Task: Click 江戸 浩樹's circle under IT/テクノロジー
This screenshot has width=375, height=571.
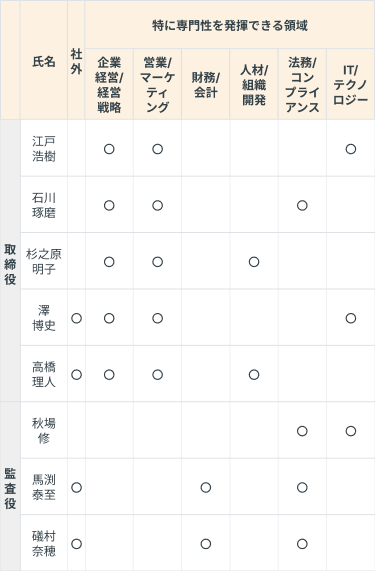Action: pos(351,149)
